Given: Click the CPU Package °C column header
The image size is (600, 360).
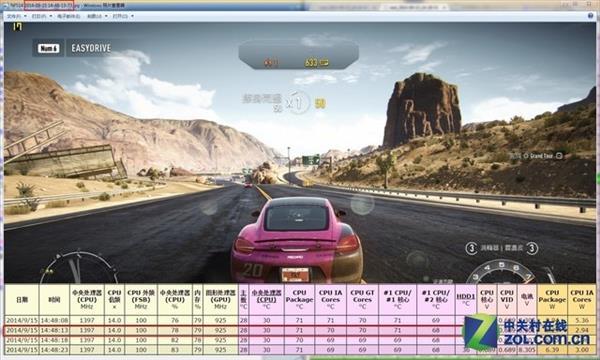Looking at the screenshot, I should 299,300.
